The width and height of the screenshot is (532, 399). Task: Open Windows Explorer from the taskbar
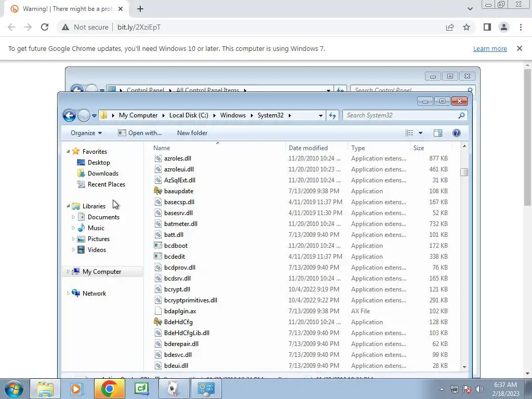[x=45, y=389]
